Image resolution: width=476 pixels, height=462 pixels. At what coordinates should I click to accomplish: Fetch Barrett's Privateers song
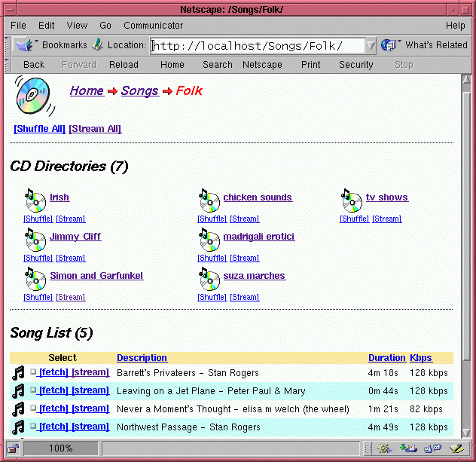pyautogui.click(x=53, y=372)
